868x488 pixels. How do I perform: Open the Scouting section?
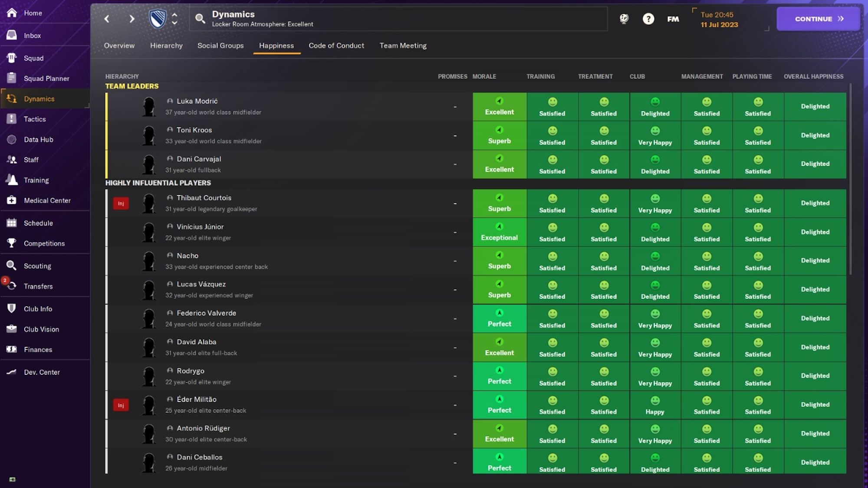pyautogui.click(x=37, y=266)
